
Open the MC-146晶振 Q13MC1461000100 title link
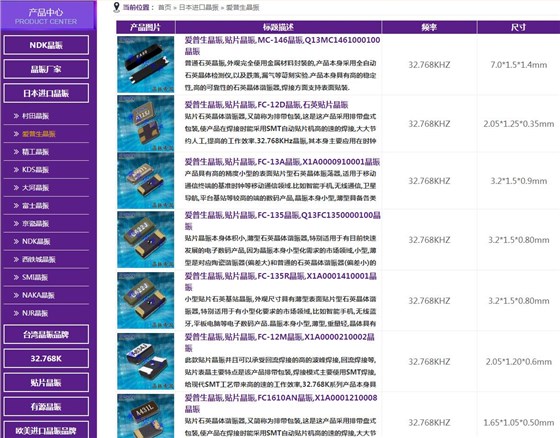point(282,45)
